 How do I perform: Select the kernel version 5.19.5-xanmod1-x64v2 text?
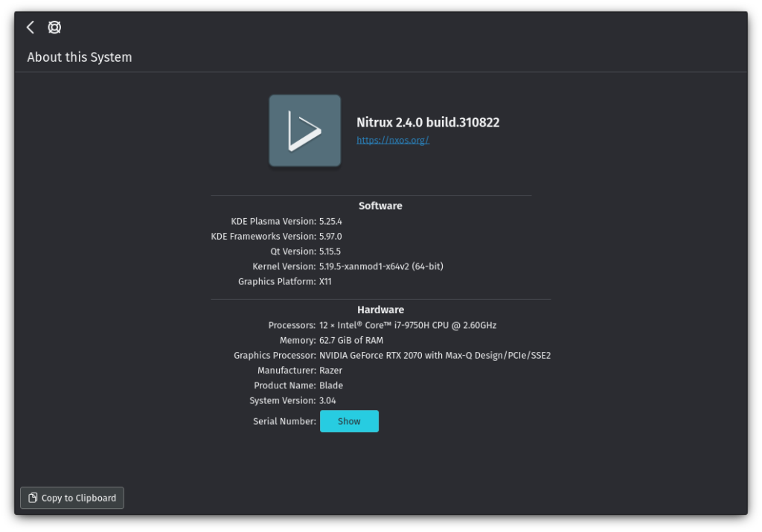coord(381,266)
